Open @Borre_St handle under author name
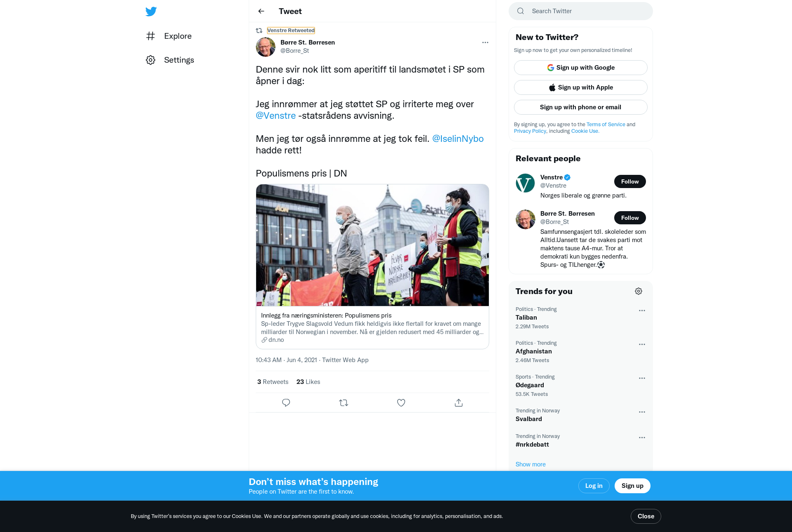Viewport: 792px width, 532px height. coord(295,51)
